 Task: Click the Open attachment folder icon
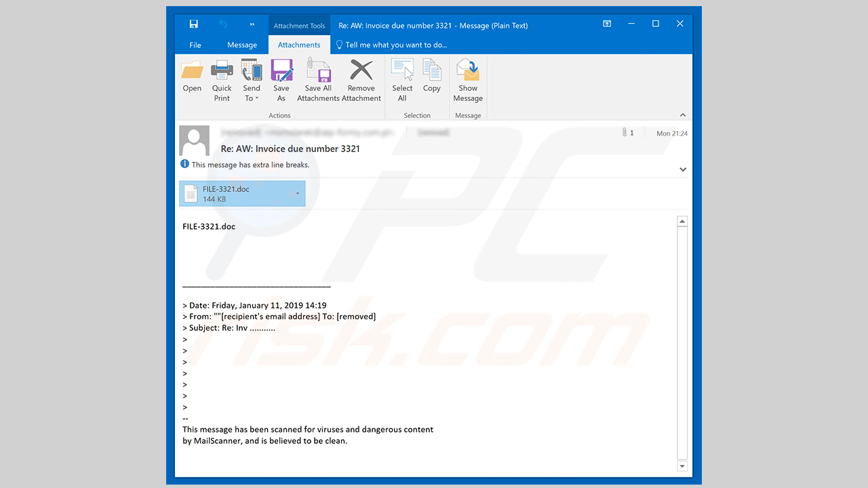click(192, 70)
